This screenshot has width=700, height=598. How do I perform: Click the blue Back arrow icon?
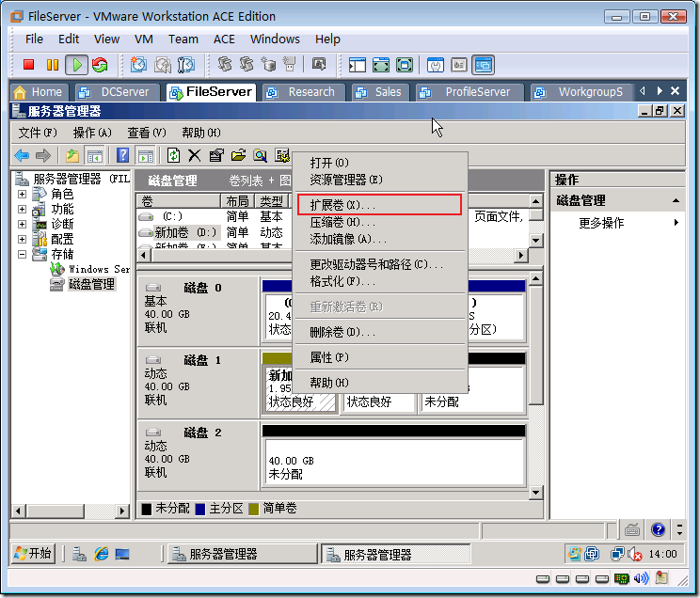click(x=22, y=156)
